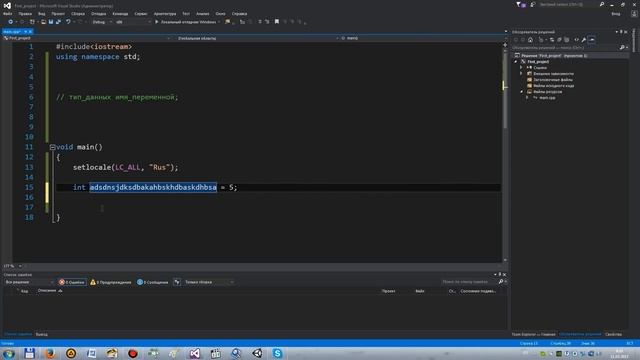Open the Debug configuration dropdown
Viewport: 640px width, 360px height.
point(102,22)
